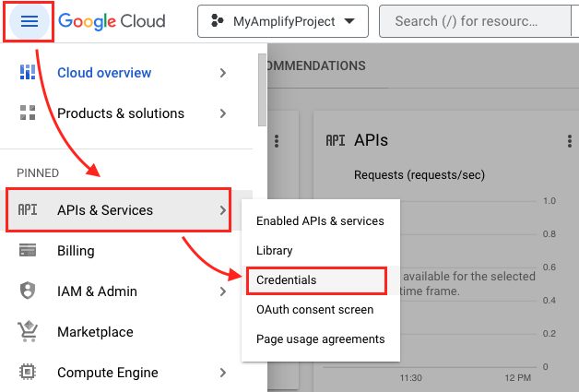Open Page usage agreements submenu entry
579x392 pixels.
(321, 339)
